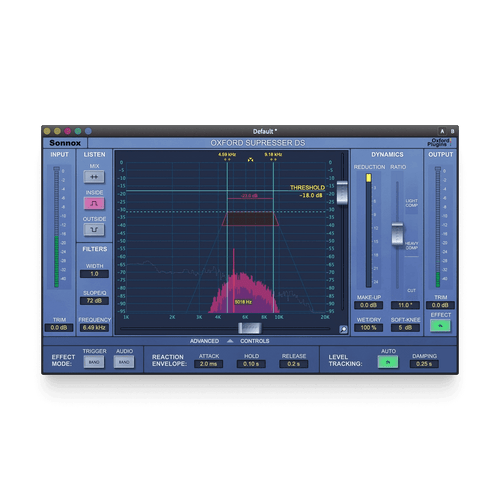Click the zoom icon below the graph
500x500 pixels.
click(343, 329)
